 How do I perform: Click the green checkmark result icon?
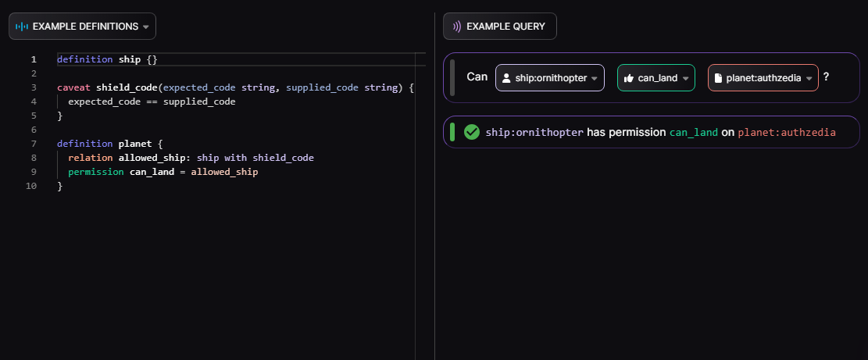(471, 132)
